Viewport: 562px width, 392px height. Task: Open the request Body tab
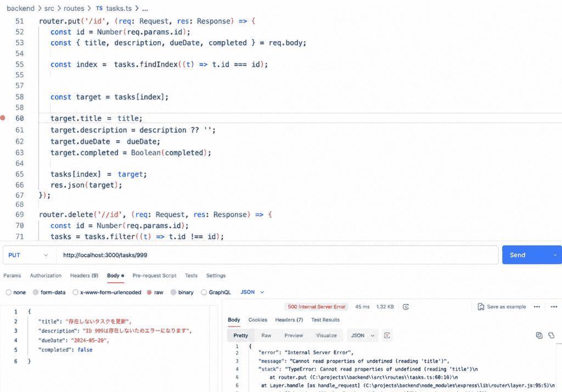115,276
